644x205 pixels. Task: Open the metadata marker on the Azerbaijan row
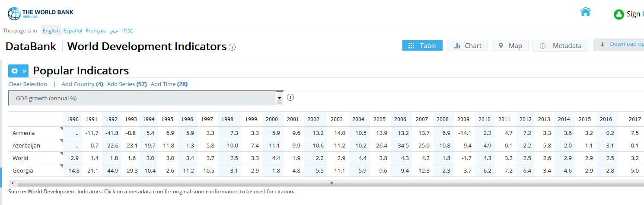61,141
